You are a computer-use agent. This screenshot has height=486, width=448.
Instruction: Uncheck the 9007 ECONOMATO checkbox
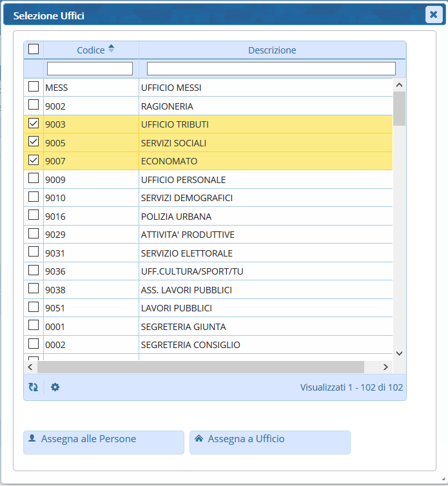(x=34, y=160)
